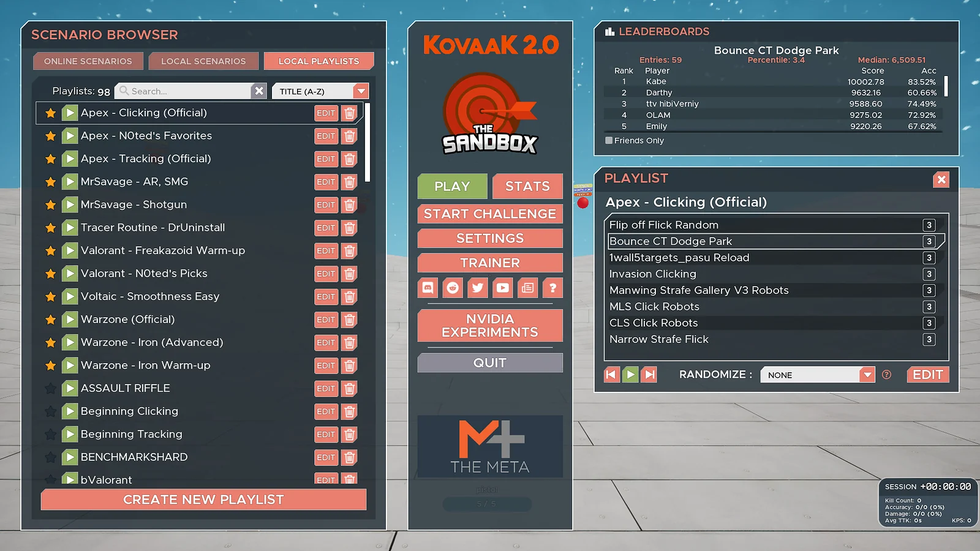
Task: Go to previous scenario in playlist
Action: click(x=611, y=375)
